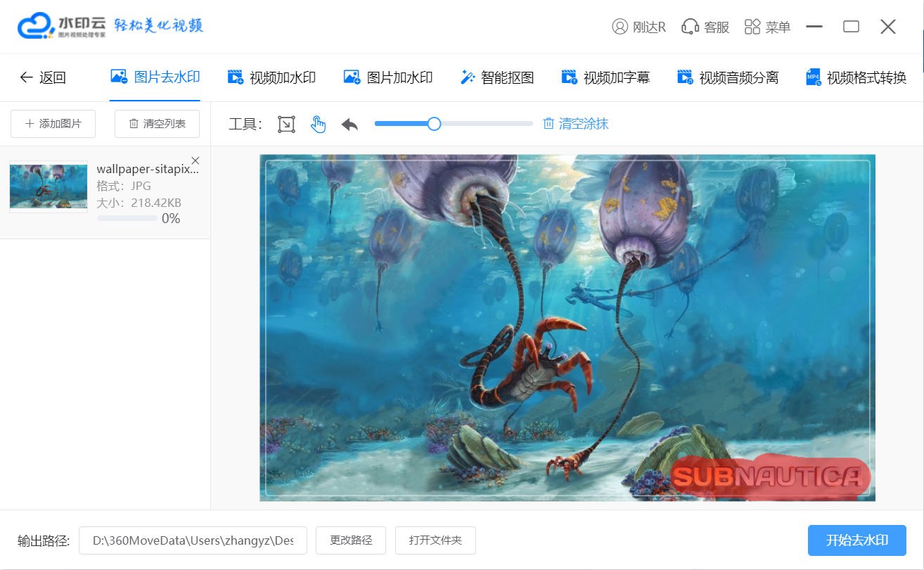Click the 打开文件夹 button
Image resolution: width=924 pixels, height=570 pixels.
click(435, 540)
